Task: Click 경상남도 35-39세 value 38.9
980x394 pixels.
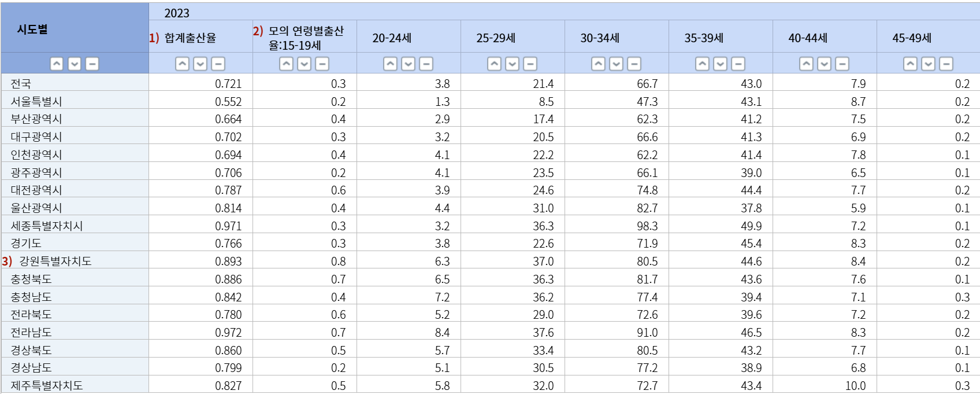Action: click(751, 367)
